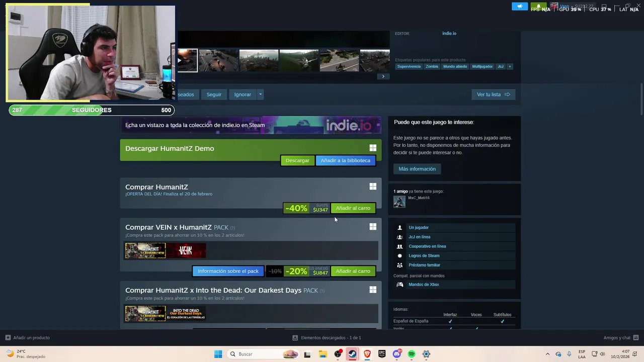644x362 pixels.
Task: Click the plus icon for Añadir un producto
Action: tap(8, 338)
